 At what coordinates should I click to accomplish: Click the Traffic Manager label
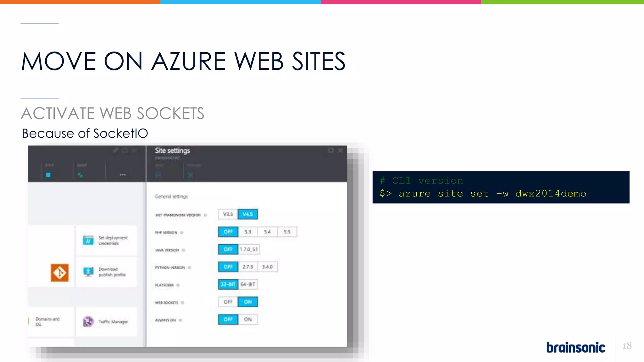point(113,322)
